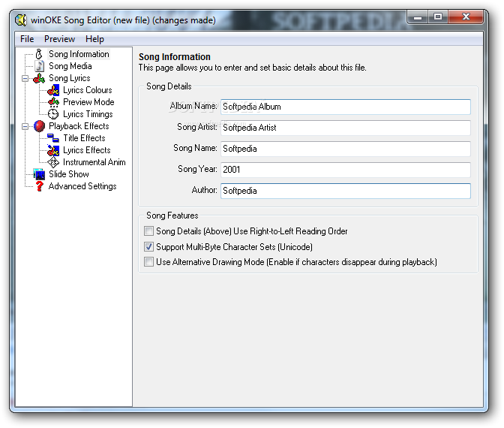
Task: Click into the Album Name field
Action: point(346,107)
